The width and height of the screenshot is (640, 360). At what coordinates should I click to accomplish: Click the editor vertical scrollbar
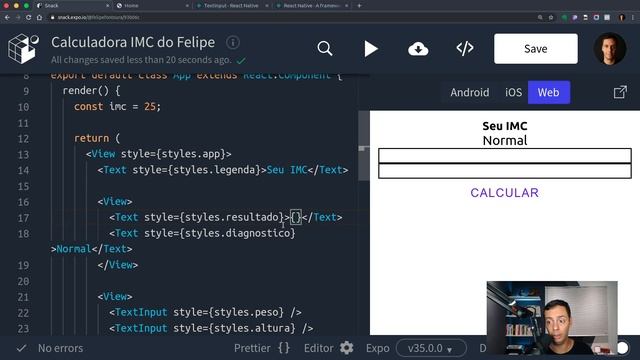point(364,145)
